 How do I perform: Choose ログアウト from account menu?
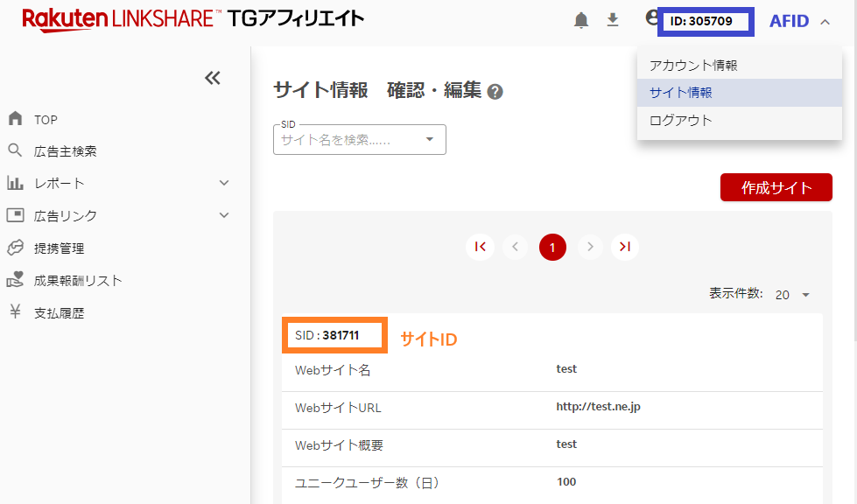(681, 120)
